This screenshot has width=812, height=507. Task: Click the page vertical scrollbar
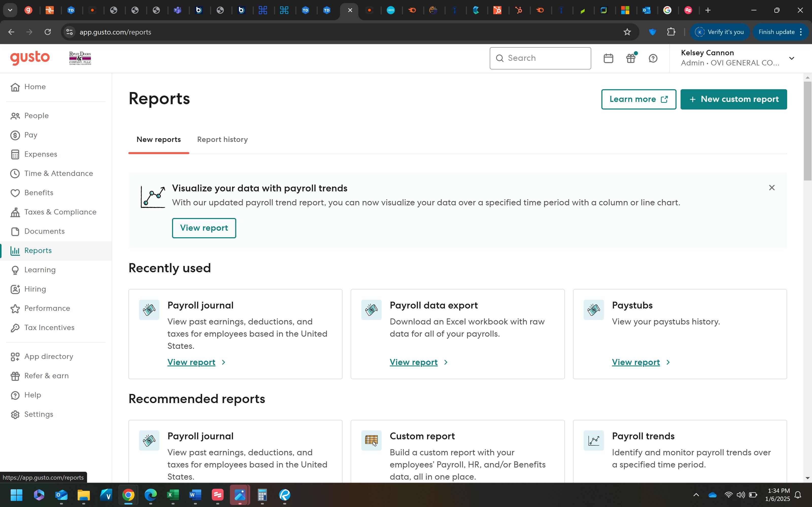807,131
